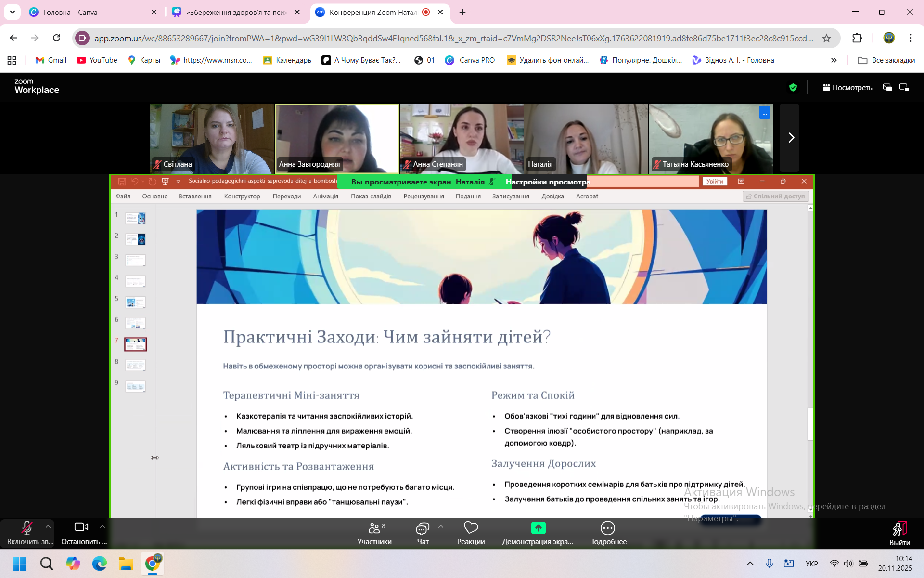Click the three-dot button on Татьяна's video
This screenshot has width=924, height=578.
764,113
